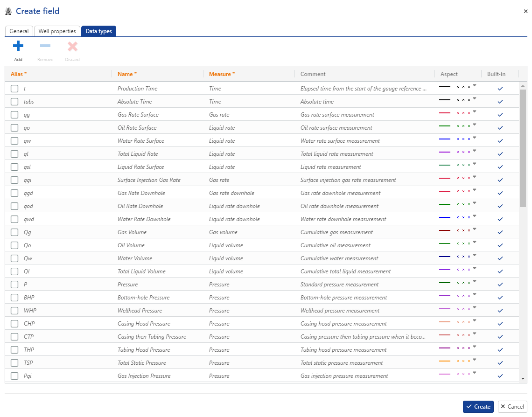Tick the checkbox for alias t
The image size is (532, 417).
(x=14, y=89)
